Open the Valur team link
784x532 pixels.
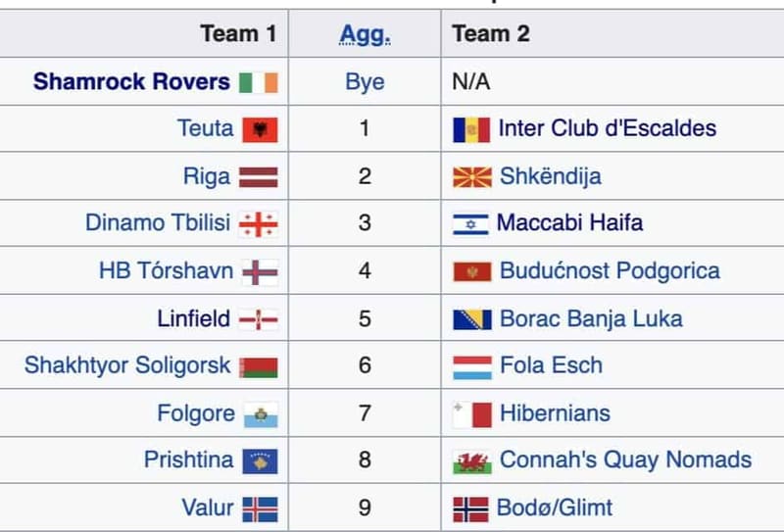coord(208,508)
